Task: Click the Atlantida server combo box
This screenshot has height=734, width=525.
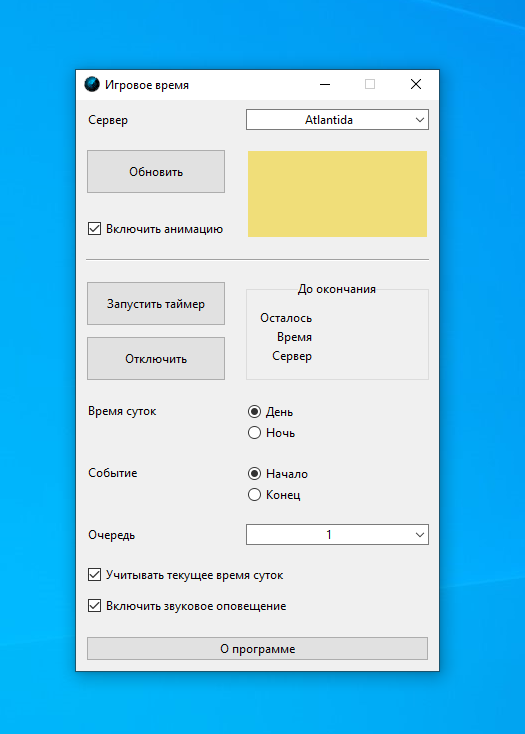Action: tap(337, 120)
